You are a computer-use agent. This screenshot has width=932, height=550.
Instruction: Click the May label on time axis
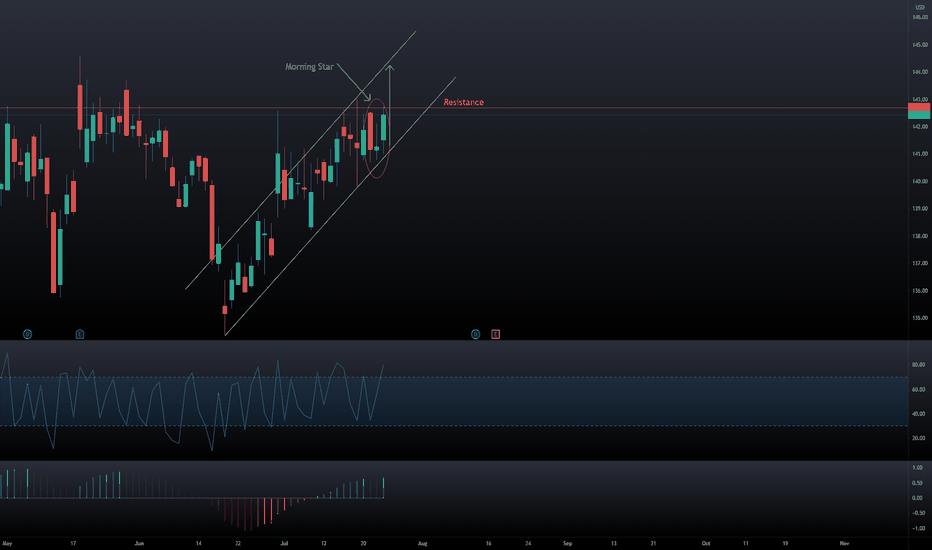(7, 543)
